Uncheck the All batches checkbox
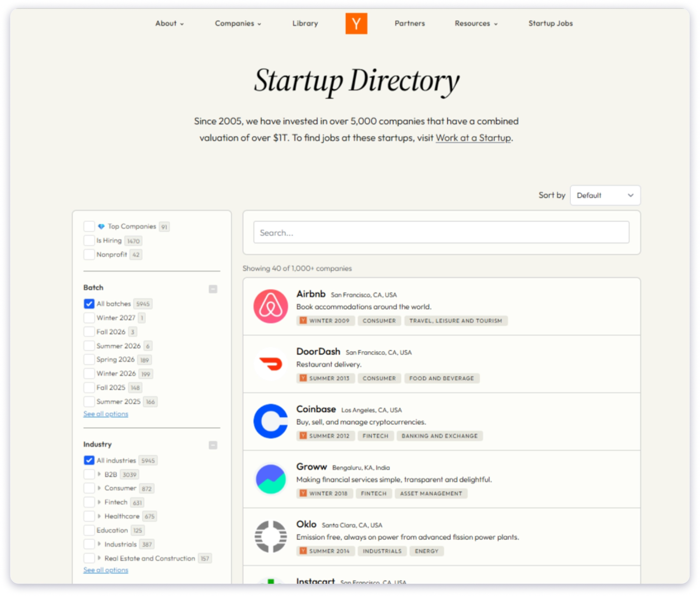 89,304
